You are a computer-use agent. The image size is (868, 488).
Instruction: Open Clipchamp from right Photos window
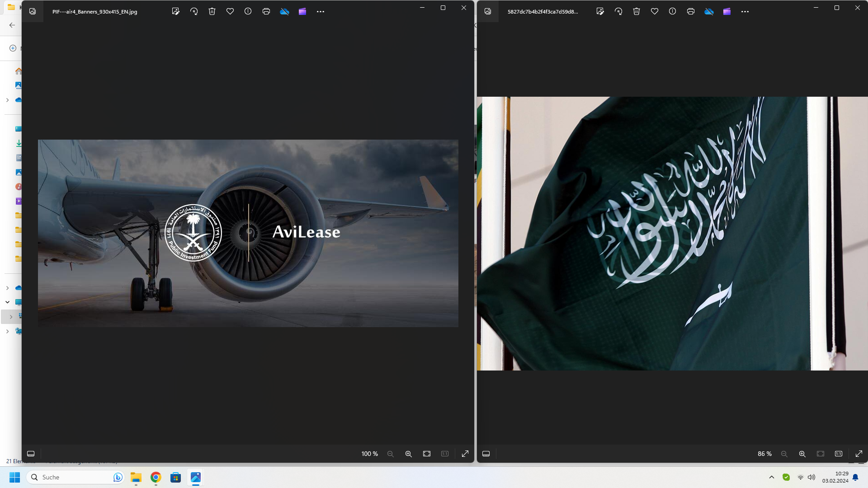point(727,12)
